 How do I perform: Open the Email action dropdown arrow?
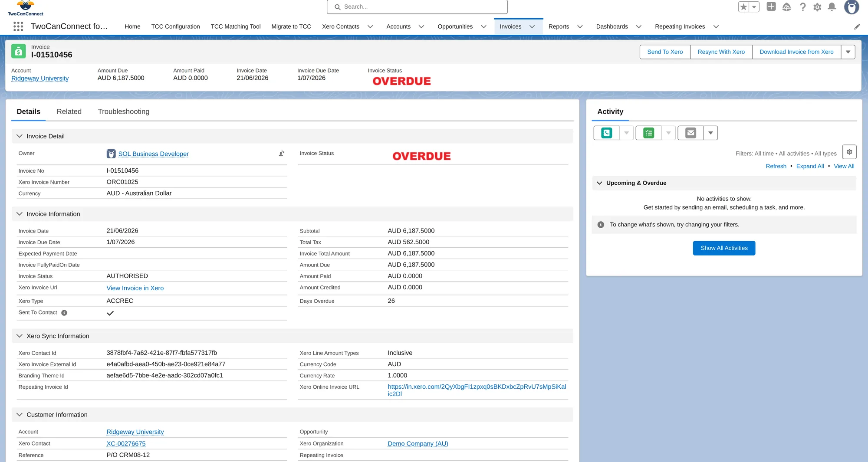point(710,133)
